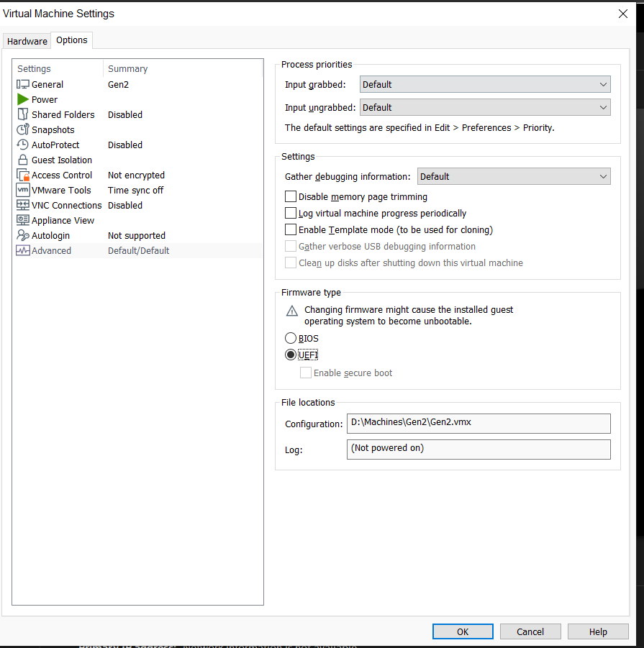The width and height of the screenshot is (644, 648).
Task: Select the Snapshots label
Action: coord(53,129)
